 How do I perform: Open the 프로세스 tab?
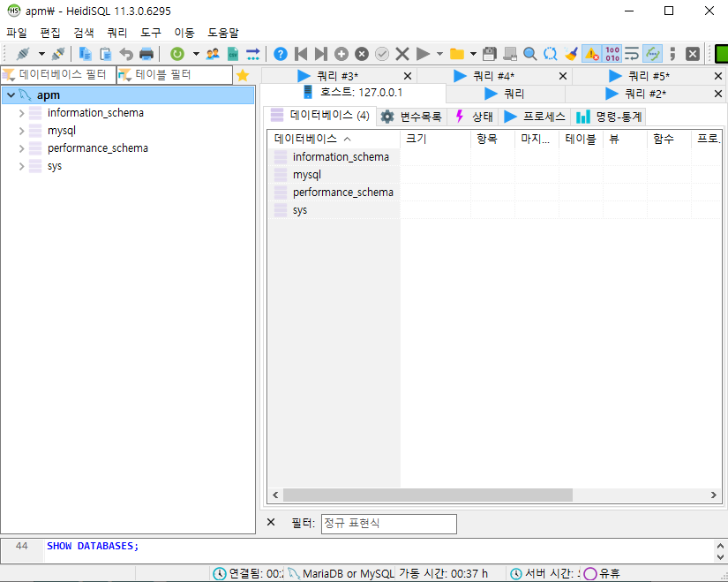[x=535, y=117]
